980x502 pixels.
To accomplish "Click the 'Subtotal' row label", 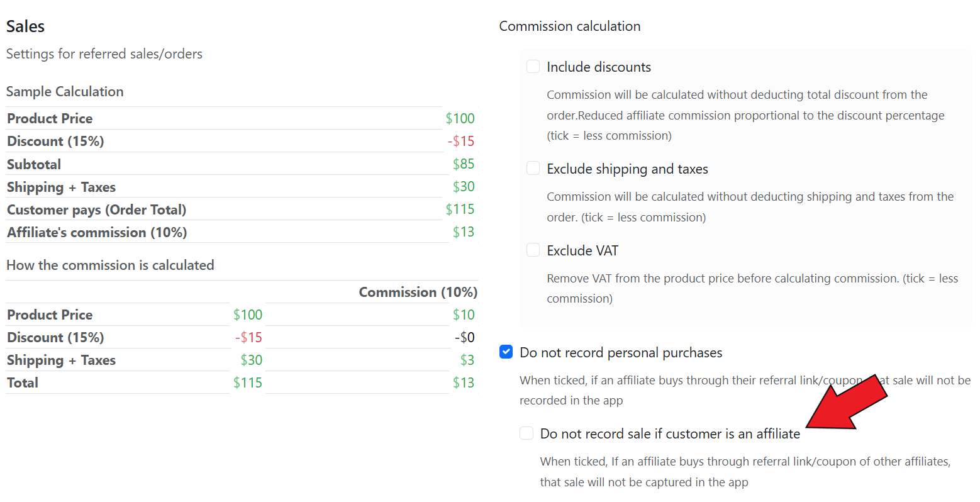I will (34, 165).
